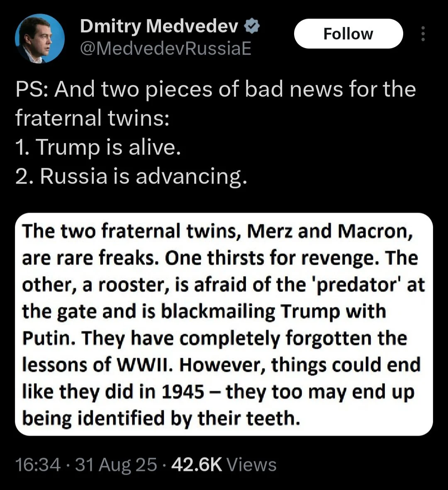Click "1945" in the quote image

tap(183, 392)
